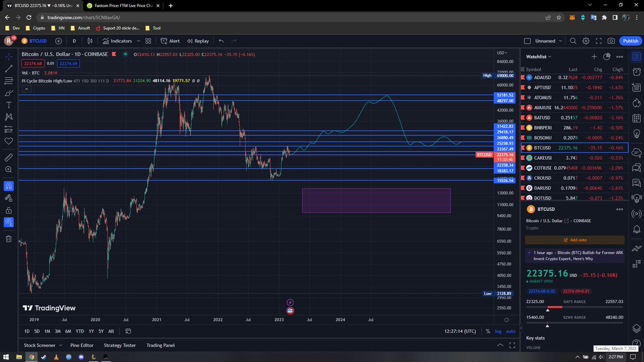Expand the Watchlist name dropdown
The image size is (644, 362).
click(538, 56)
